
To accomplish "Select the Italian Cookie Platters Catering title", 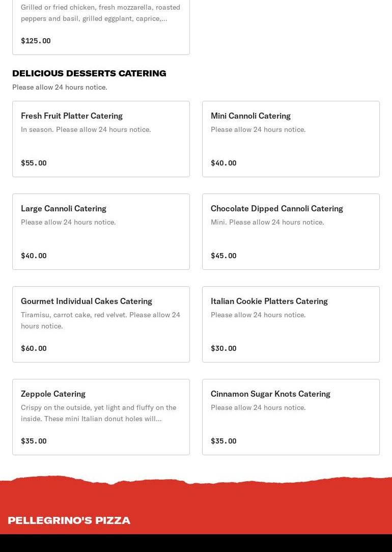I will pyautogui.click(x=269, y=301).
